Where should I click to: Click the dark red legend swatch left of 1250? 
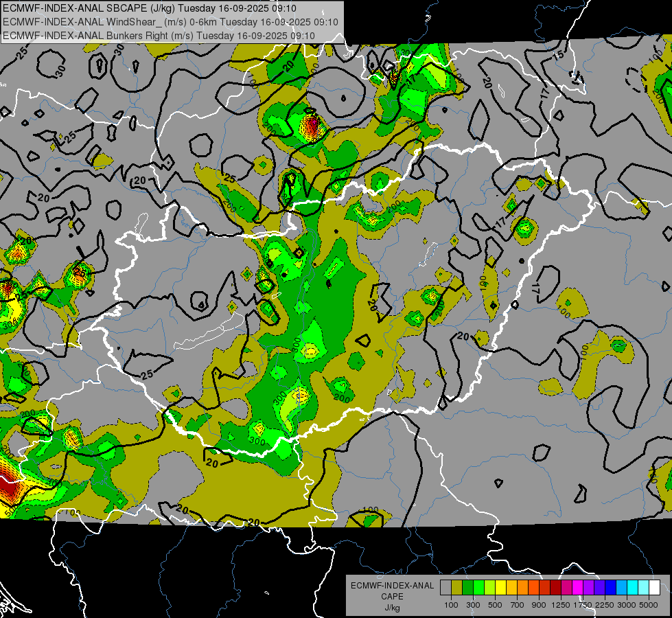[x=555, y=587]
